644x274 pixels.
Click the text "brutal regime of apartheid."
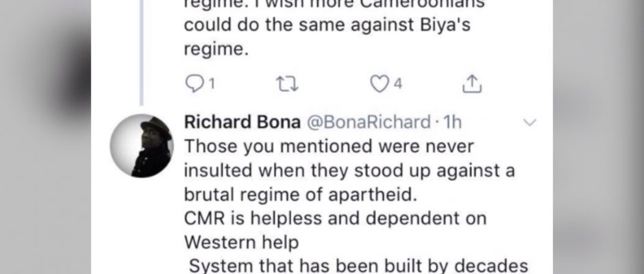coord(301,194)
